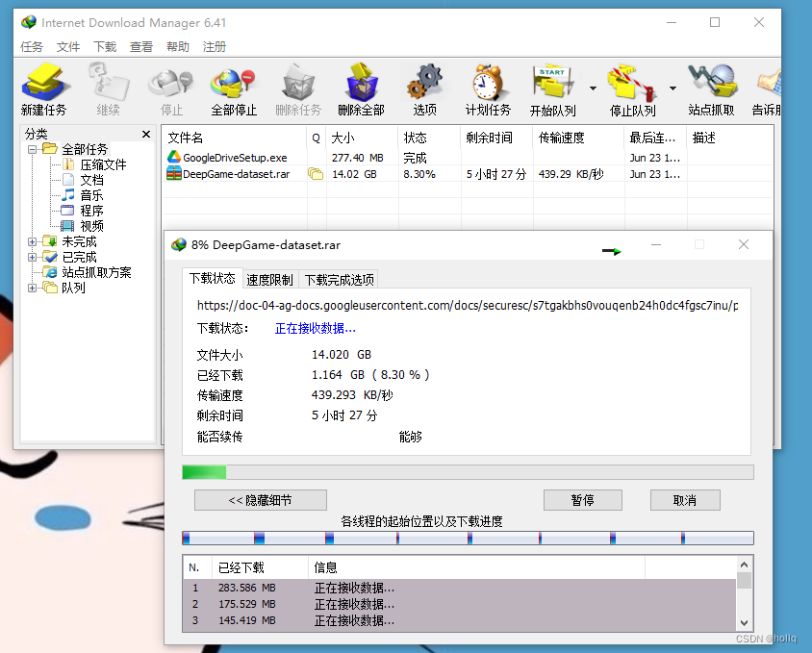Close the DeepGame-dataset.rar download dialog

pos(744,244)
